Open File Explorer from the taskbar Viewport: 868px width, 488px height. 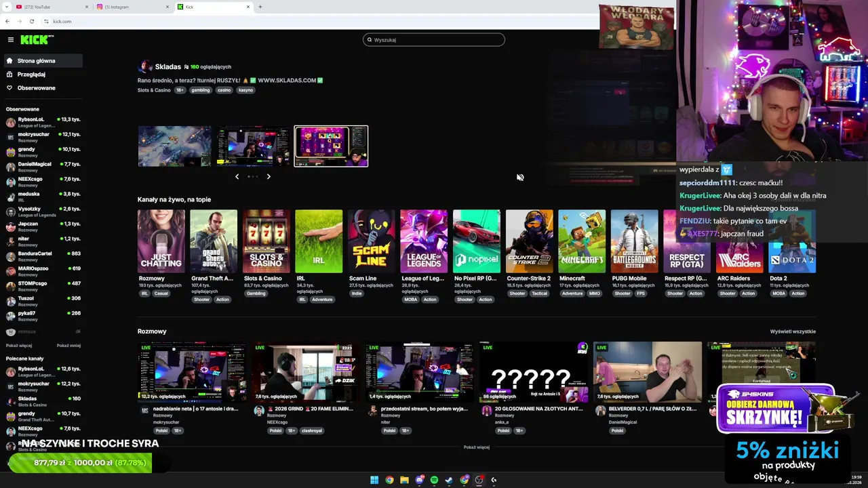tap(404, 480)
